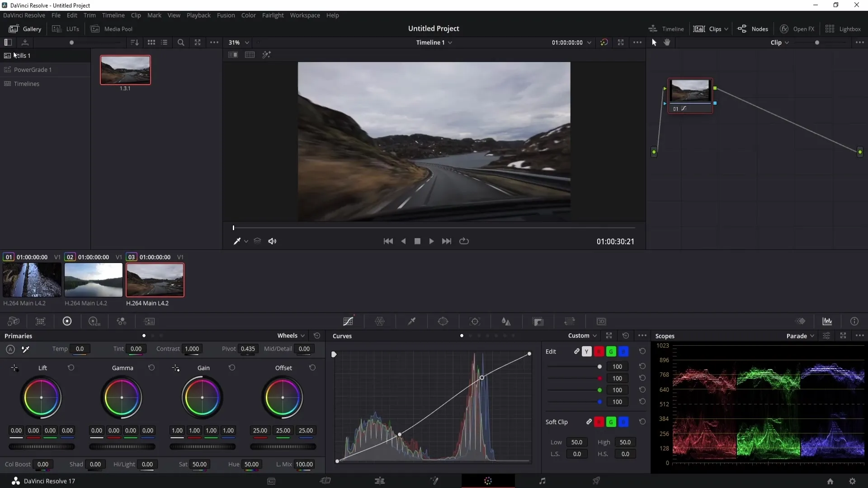Toggle the highlight wand in viewer
The width and height of the screenshot is (868, 488).
(x=267, y=55)
